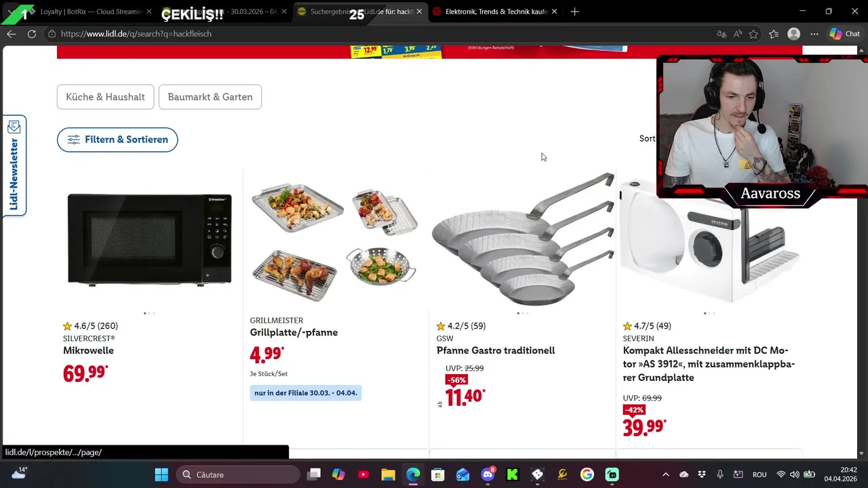
Task: Open the File Explorer taskbar icon
Action: (388, 474)
